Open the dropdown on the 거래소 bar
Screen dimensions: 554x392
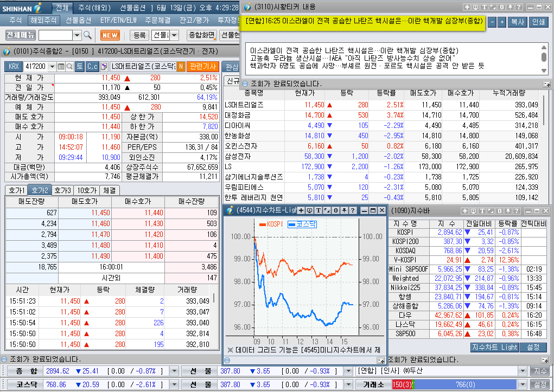(x=523, y=384)
